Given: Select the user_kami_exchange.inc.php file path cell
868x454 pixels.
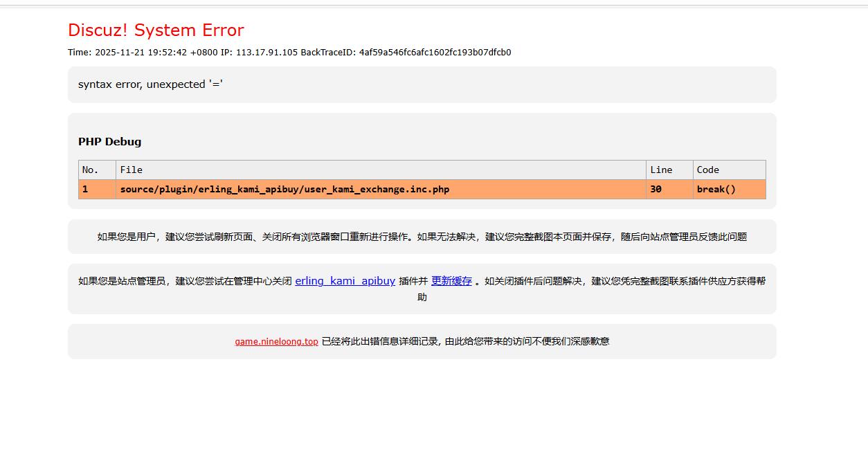Looking at the screenshot, I should tap(284, 189).
